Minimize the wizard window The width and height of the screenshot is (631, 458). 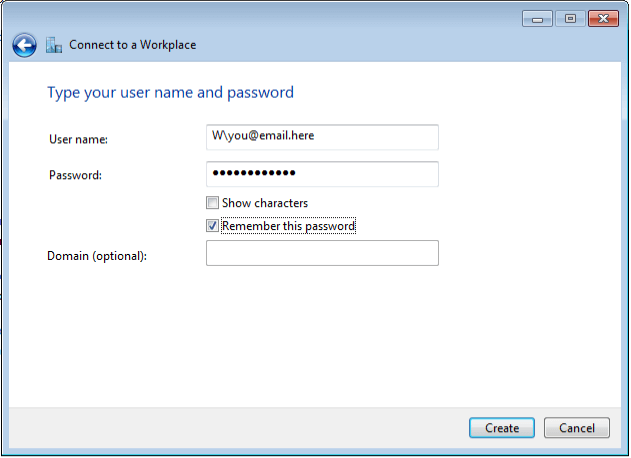(x=537, y=19)
